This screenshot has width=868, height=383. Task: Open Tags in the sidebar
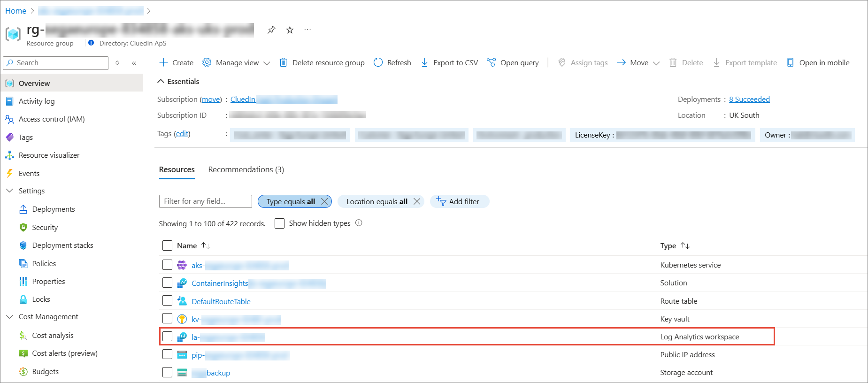click(26, 137)
